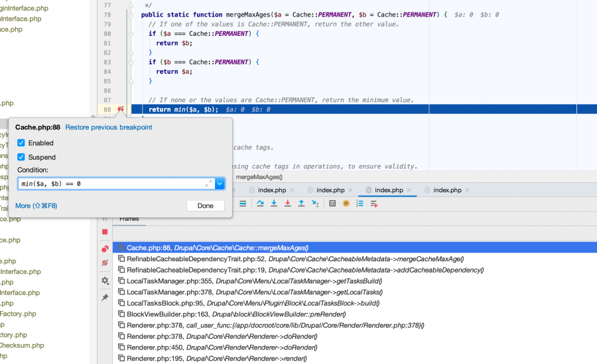Click frame icon of Cache.php:88 row
The image size is (597, 364).
click(121, 247)
